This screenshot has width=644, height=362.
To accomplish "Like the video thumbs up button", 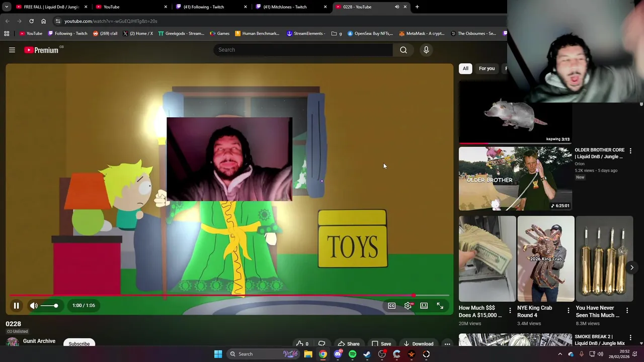I will 302,344.
